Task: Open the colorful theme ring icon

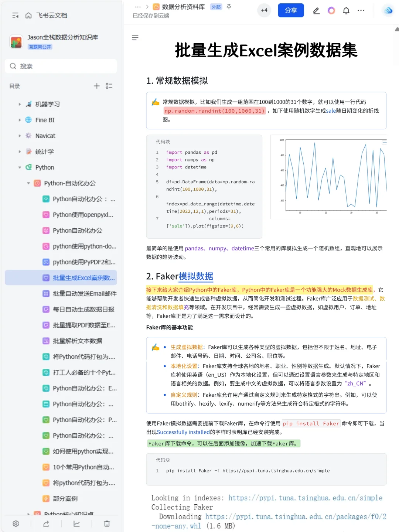Action: pos(331,10)
